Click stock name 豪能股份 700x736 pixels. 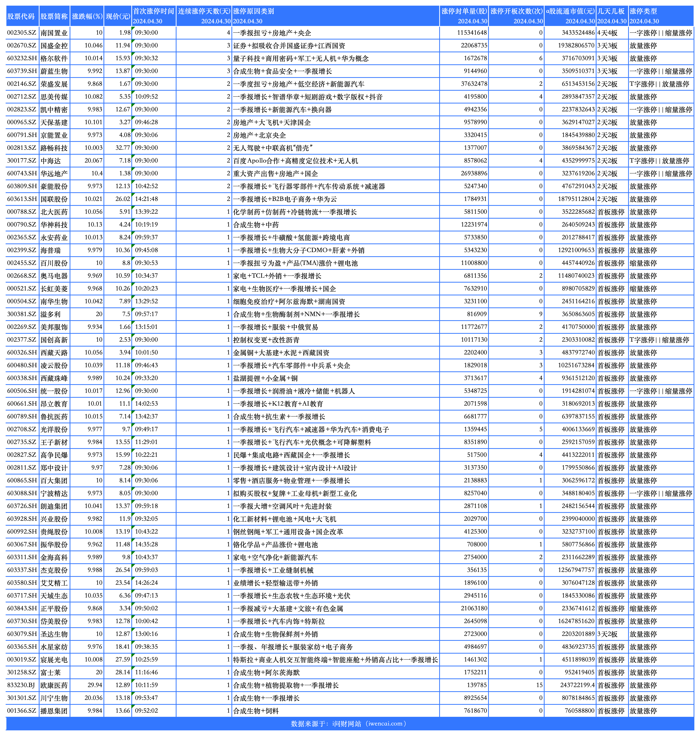coord(54,186)
